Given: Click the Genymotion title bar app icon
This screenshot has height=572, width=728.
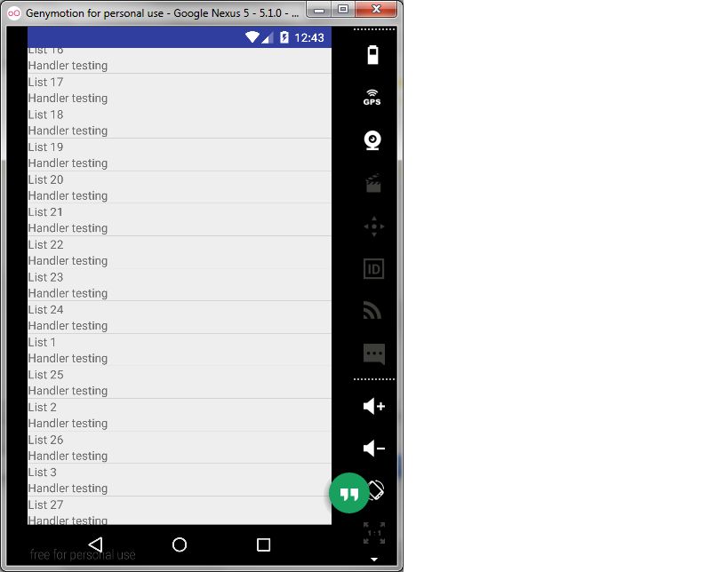Looking at the screenshot, I should click(14, 13).
